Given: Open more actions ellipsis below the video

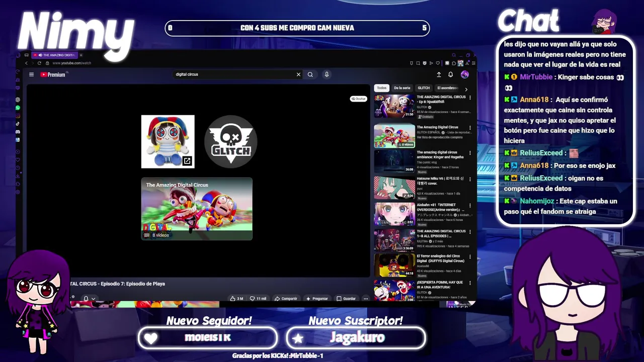Looking at the screenshot, I should (366, 299).
